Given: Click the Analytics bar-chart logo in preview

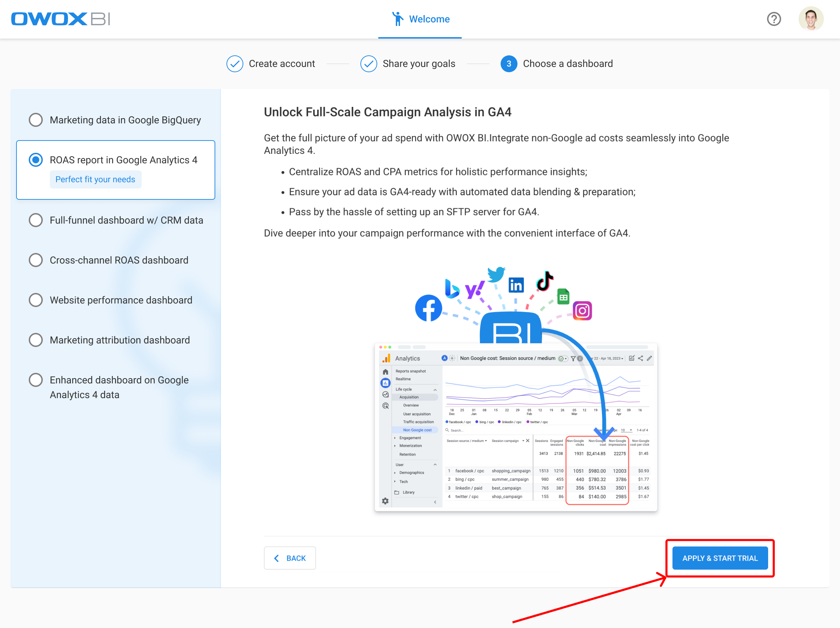Looking at the screenshot, I should tap(386, 358).
